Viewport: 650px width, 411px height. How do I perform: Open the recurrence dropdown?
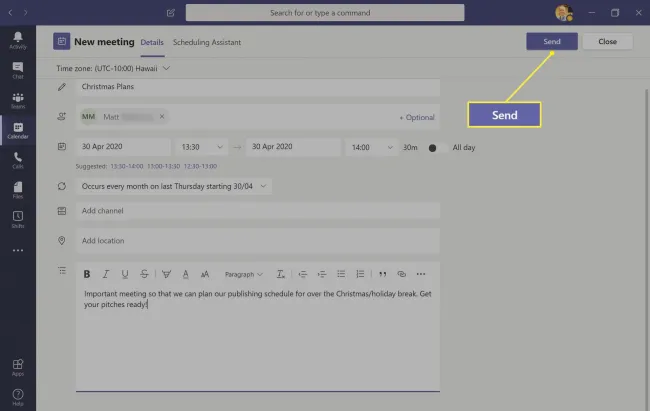pos(174,186)
